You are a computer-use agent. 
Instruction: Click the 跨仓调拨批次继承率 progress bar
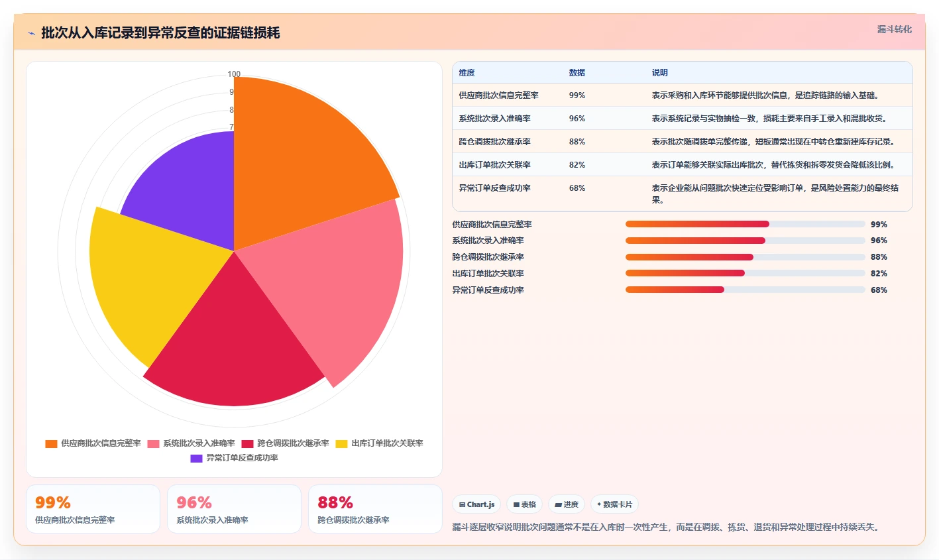point(746,257)
